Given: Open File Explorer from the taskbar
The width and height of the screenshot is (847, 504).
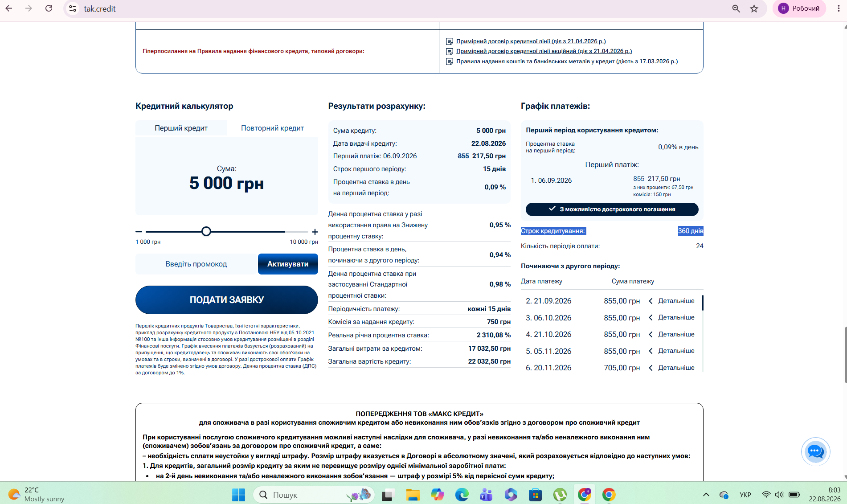Looking at the screenshot, I should (413, 495).
